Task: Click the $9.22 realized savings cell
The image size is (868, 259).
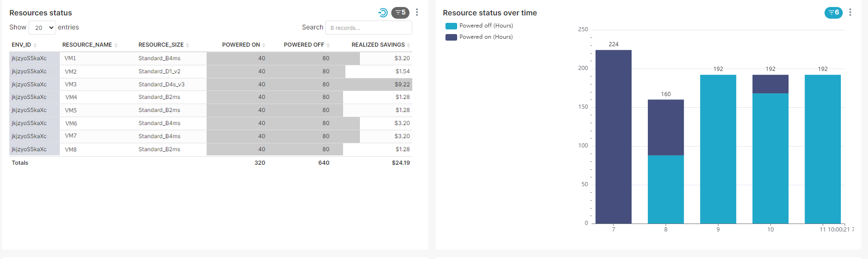Action: [402, 84]
